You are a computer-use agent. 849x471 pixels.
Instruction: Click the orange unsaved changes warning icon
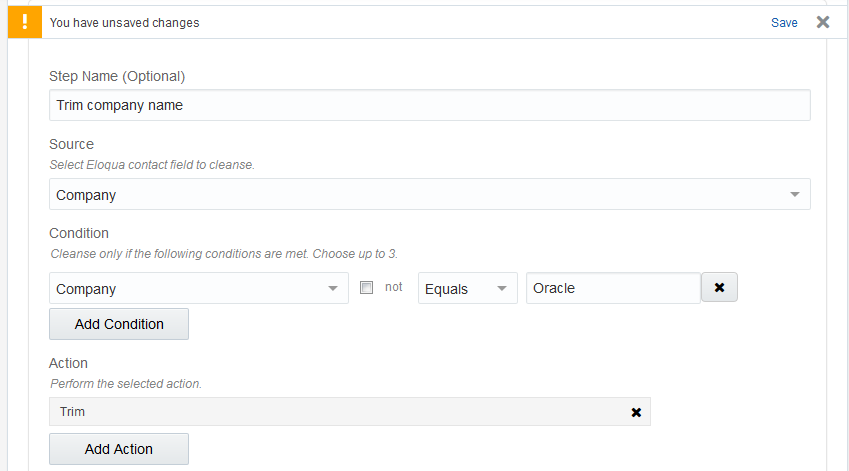25,22
